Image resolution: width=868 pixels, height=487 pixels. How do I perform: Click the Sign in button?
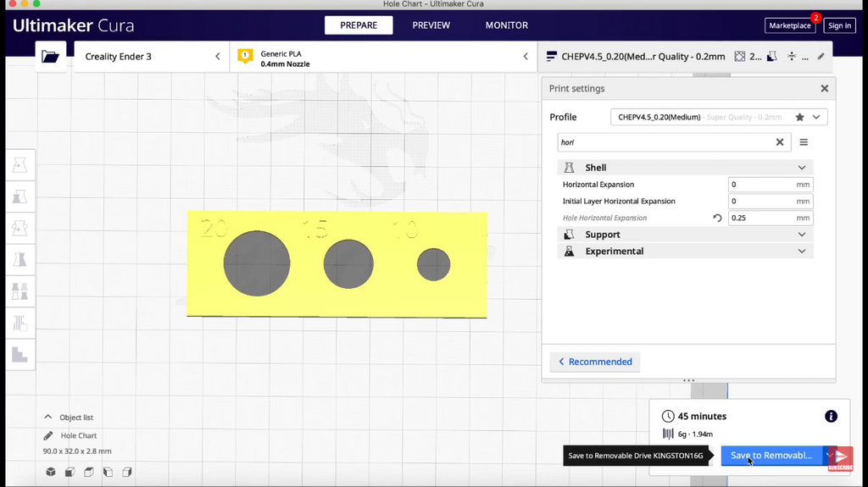tap(840, 25)
